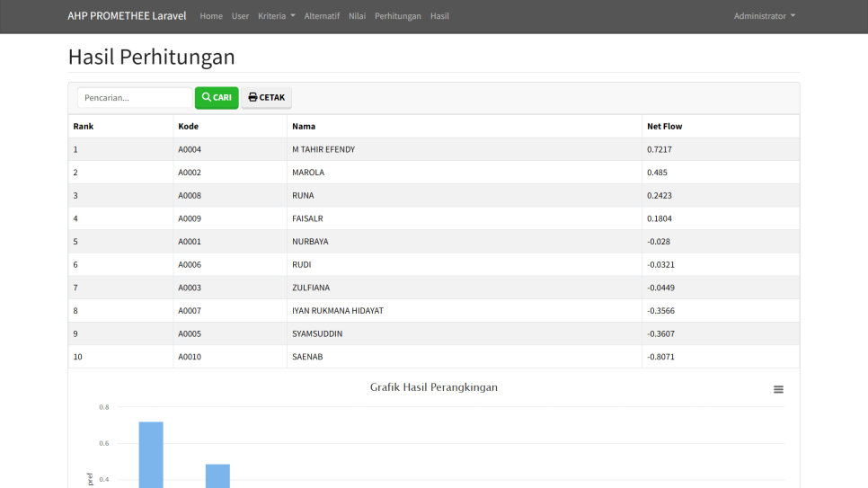
Task: Open the Perhitungan menu item
Action: coord(397,16)
